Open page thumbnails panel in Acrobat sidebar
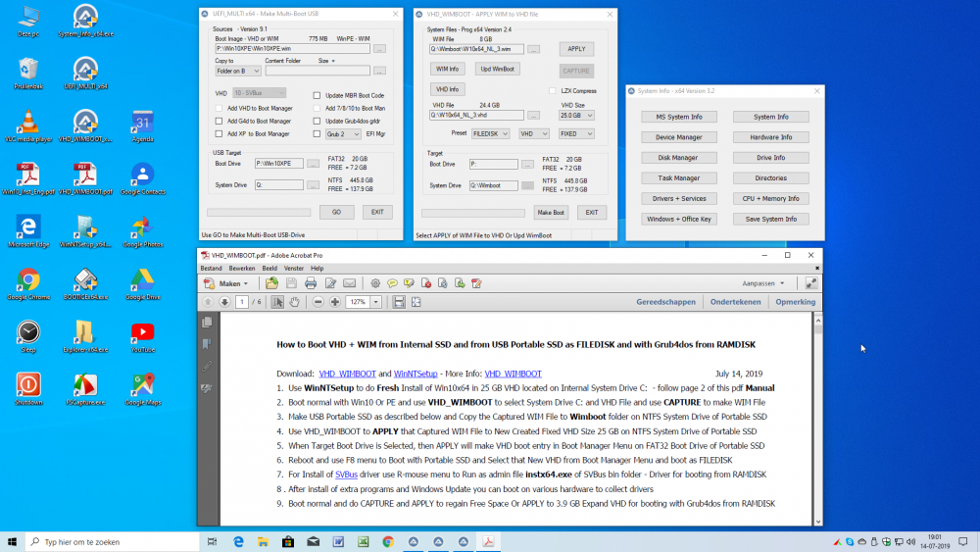This screenshot has width=980, height=552. coord(208,322)
